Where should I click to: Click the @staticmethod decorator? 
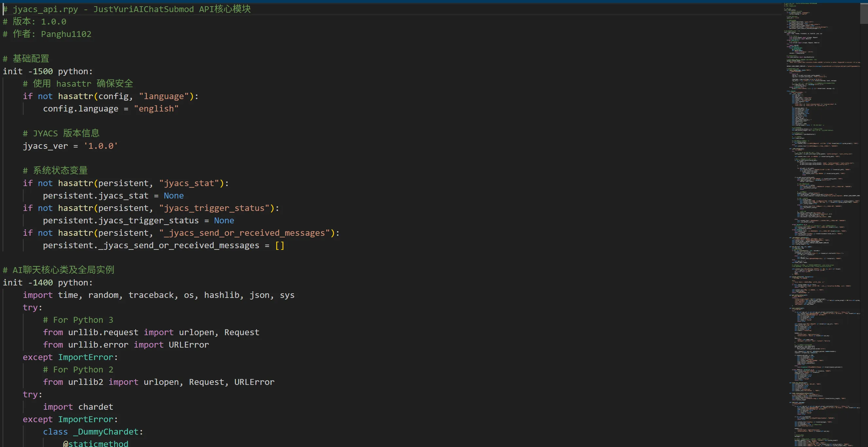click(95, 444)
